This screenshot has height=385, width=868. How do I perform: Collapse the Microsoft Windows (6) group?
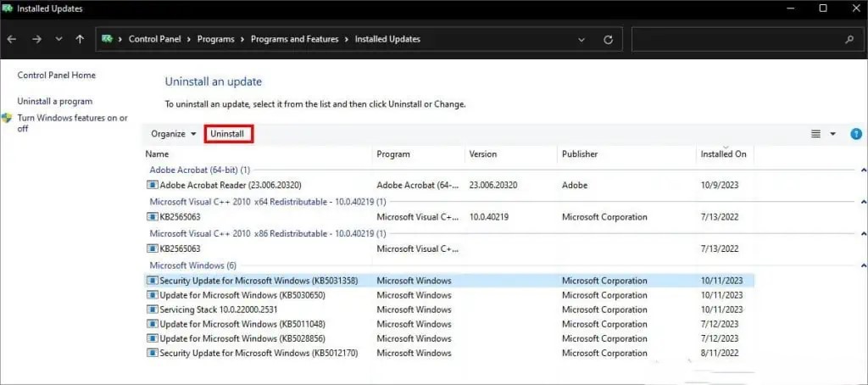pyautogui.click(x=864, y=265)
